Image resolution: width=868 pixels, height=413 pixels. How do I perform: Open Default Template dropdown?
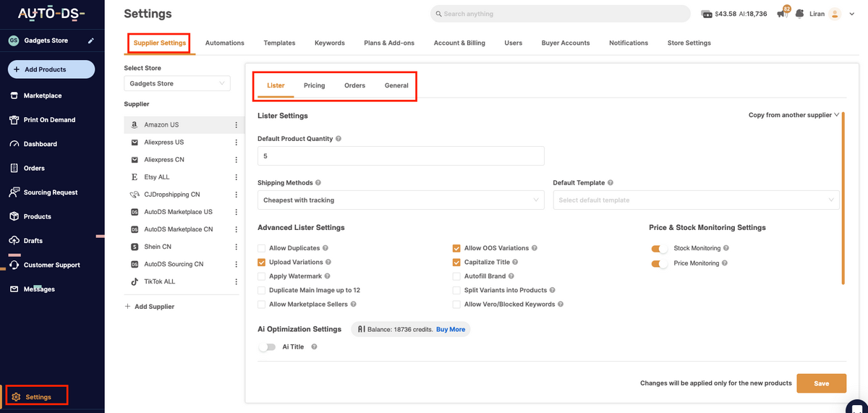(x=696, y=200)
